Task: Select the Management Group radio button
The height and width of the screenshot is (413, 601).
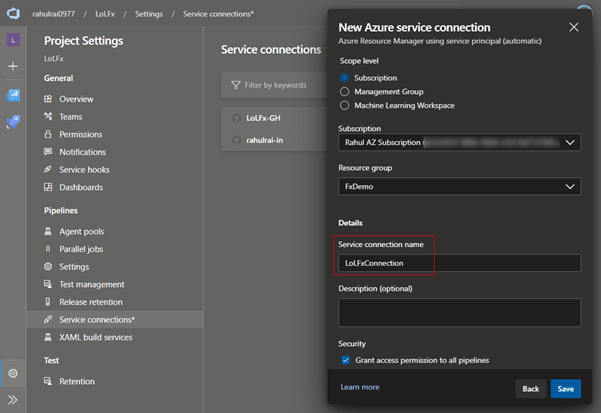Action: point(345,92)
